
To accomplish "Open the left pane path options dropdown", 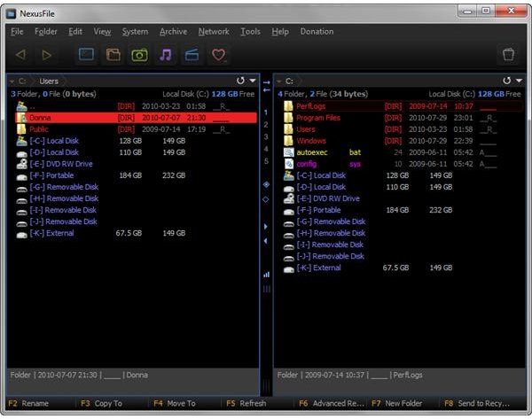I will pyautogui.click(x=253, y=81).
